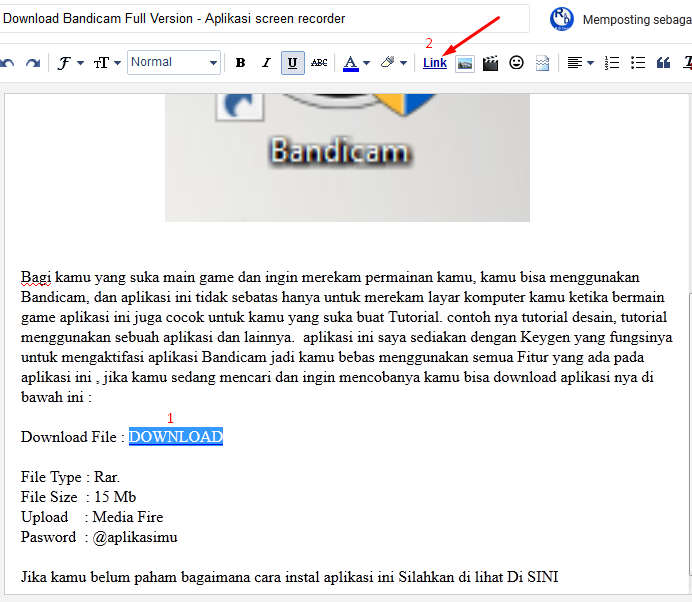Toggle bold formatting
This screenshot has height=602, width=692.
(240, 63)
